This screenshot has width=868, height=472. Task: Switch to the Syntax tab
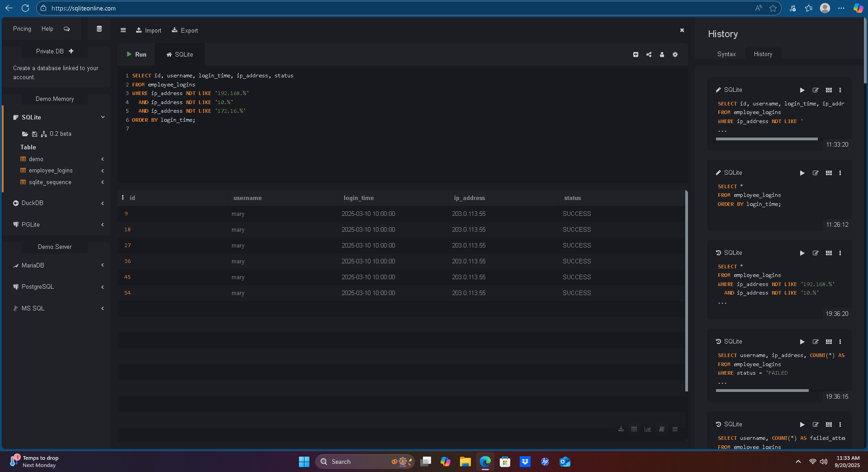[726, 54]
